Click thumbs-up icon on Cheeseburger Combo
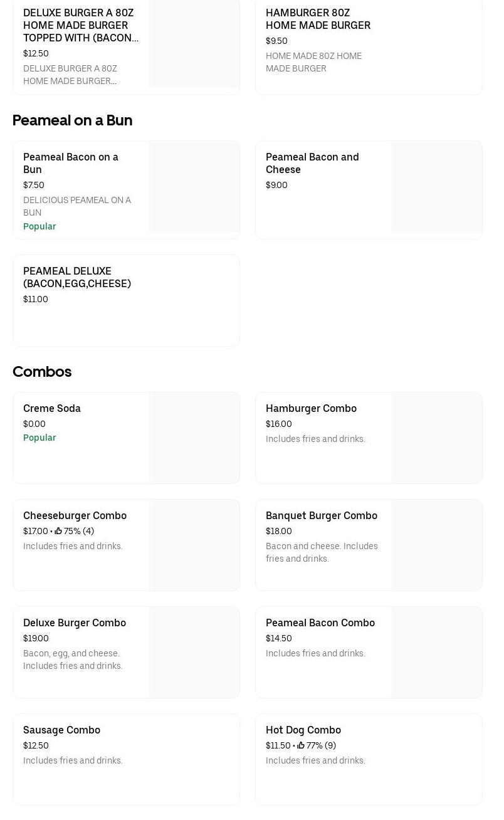 58,531
